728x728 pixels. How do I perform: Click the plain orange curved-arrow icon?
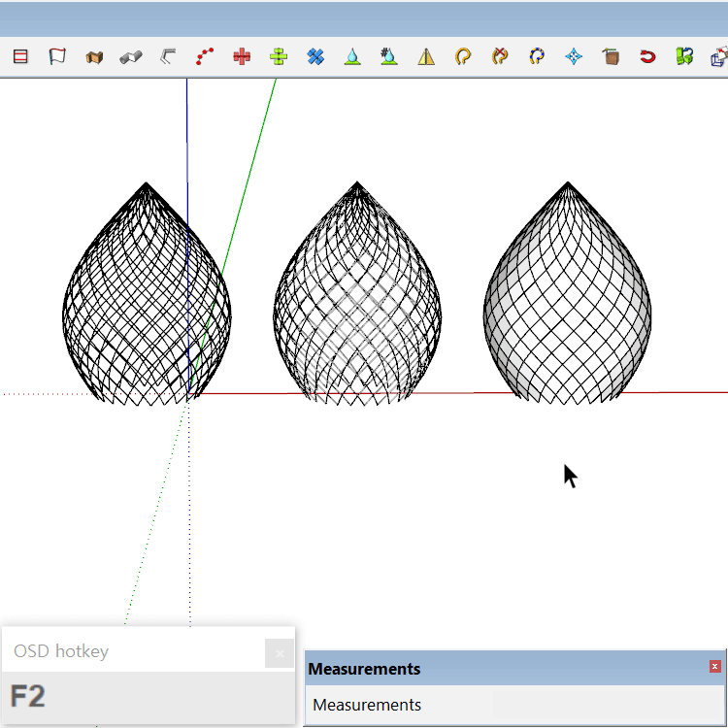tap(463, 56)
